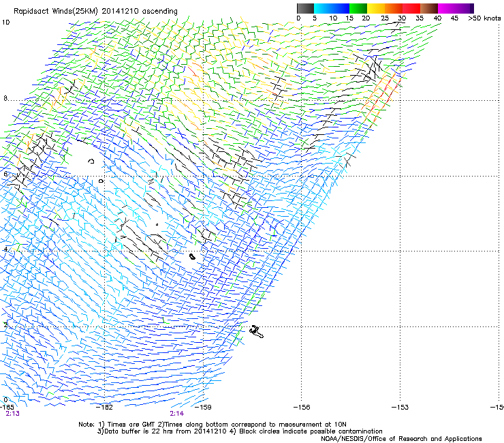504x443 pixels.
Task: Click the '5' legend tick label
Action: 315,18
